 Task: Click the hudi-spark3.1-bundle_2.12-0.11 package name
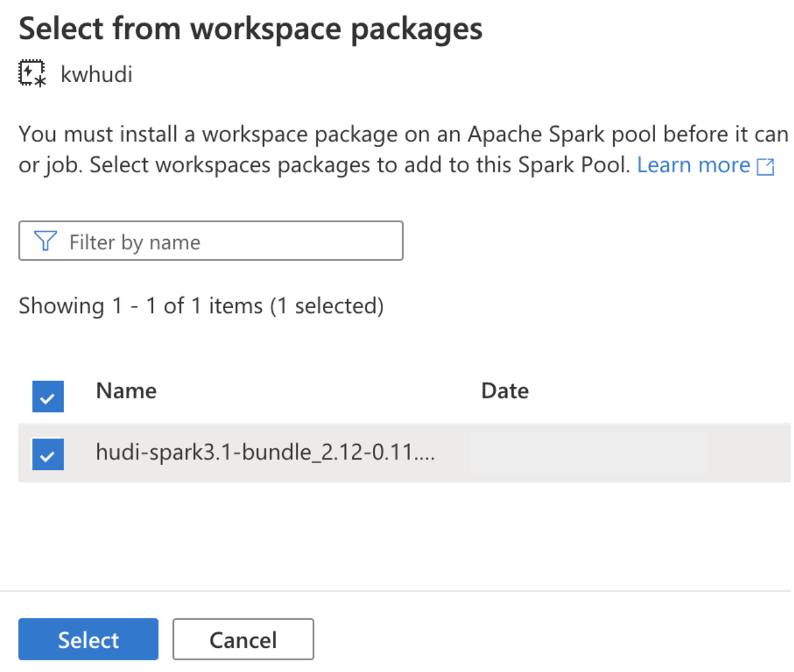265,452
